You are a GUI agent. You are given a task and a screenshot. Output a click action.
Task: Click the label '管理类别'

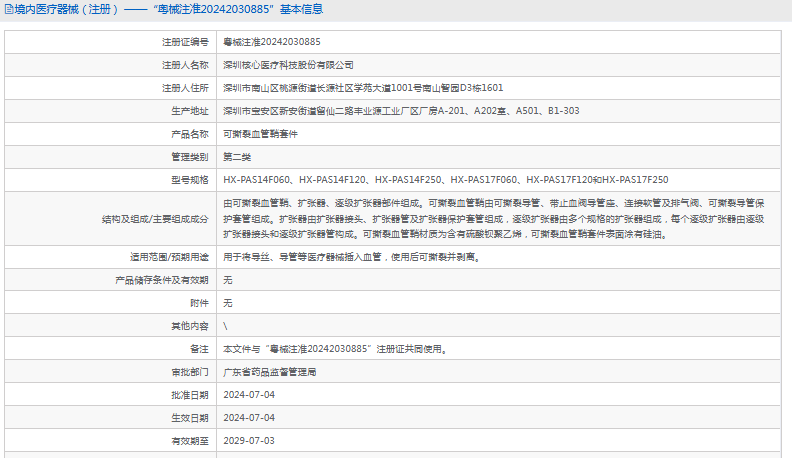189,157
